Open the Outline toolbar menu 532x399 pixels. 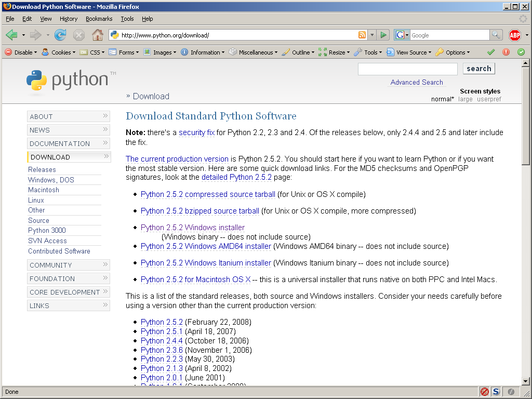pyautogui.click(x=298, y=52)
